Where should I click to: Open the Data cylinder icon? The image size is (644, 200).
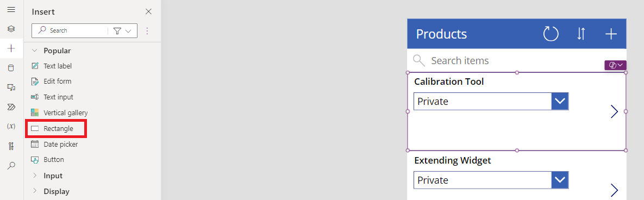11,68
